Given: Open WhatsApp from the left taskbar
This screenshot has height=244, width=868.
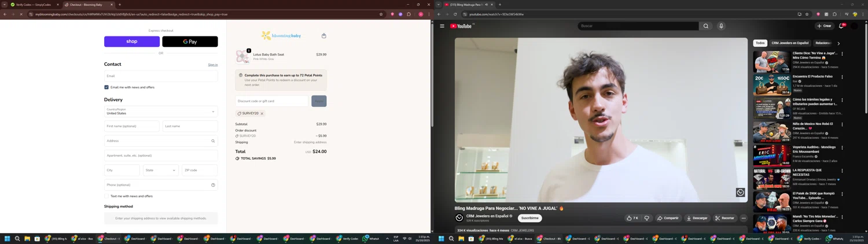Looking at the screenshot, I should [370, 238].
